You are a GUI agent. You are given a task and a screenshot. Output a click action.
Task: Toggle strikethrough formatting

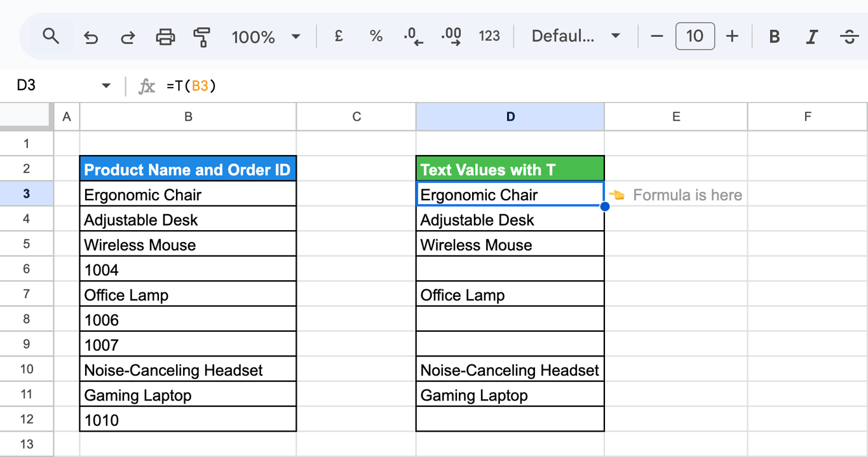pyautogui.click(x=849, y=37)
